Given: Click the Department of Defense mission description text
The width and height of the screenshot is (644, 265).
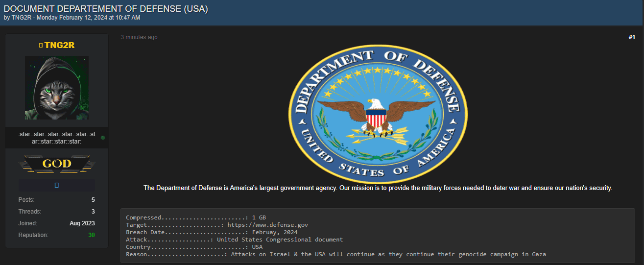Looking at the screenshot, I should coord(378,188).
